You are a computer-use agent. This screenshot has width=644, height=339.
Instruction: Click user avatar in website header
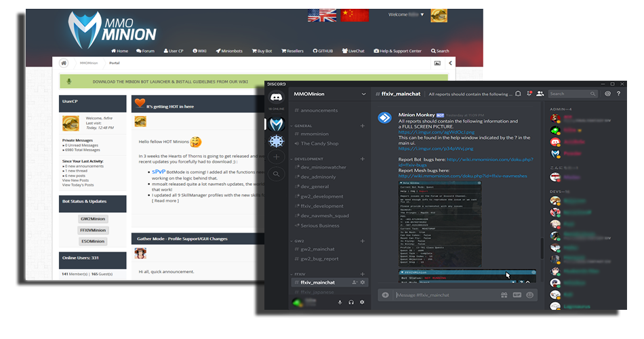[x=439, y=16]
